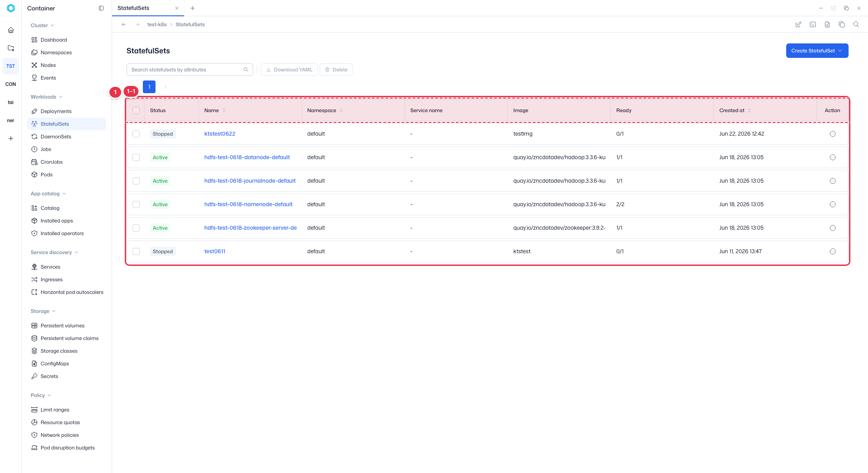Open a new tab with plus icon

[x=193, y=8]
